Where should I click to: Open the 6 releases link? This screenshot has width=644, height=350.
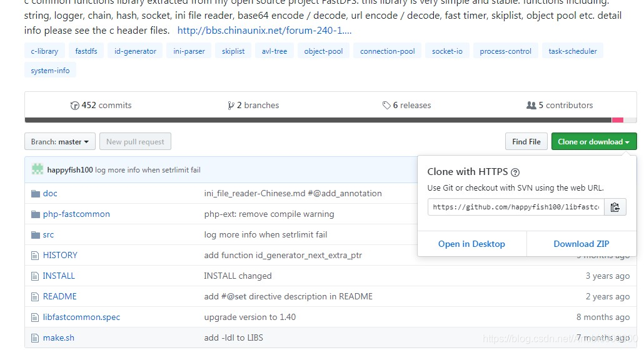(406, 106)
